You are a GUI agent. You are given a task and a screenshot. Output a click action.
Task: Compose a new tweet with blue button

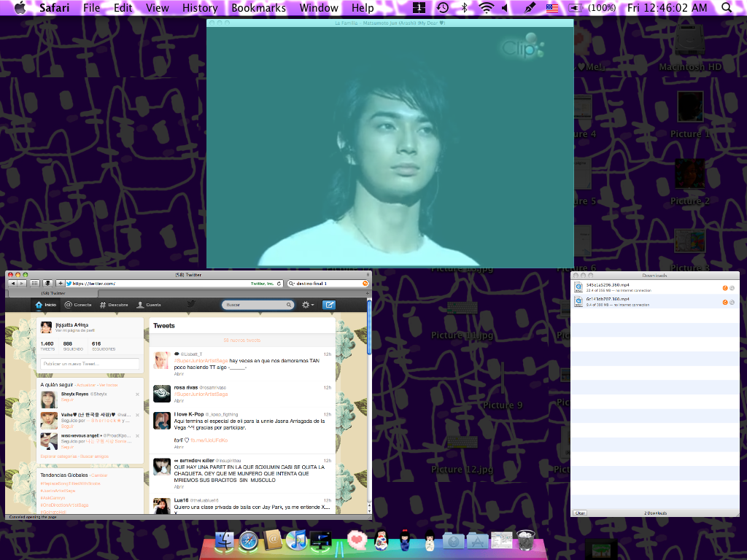(x=329, y=305)
